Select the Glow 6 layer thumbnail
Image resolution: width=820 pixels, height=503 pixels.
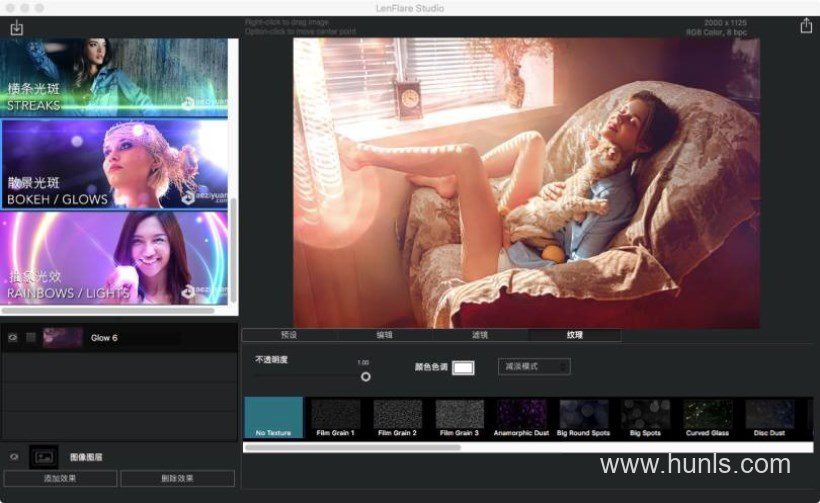(63, 338)
